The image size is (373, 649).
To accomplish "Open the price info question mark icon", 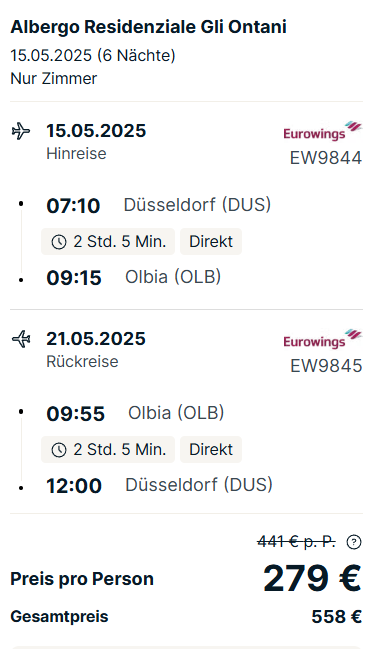I will point(354,542).
